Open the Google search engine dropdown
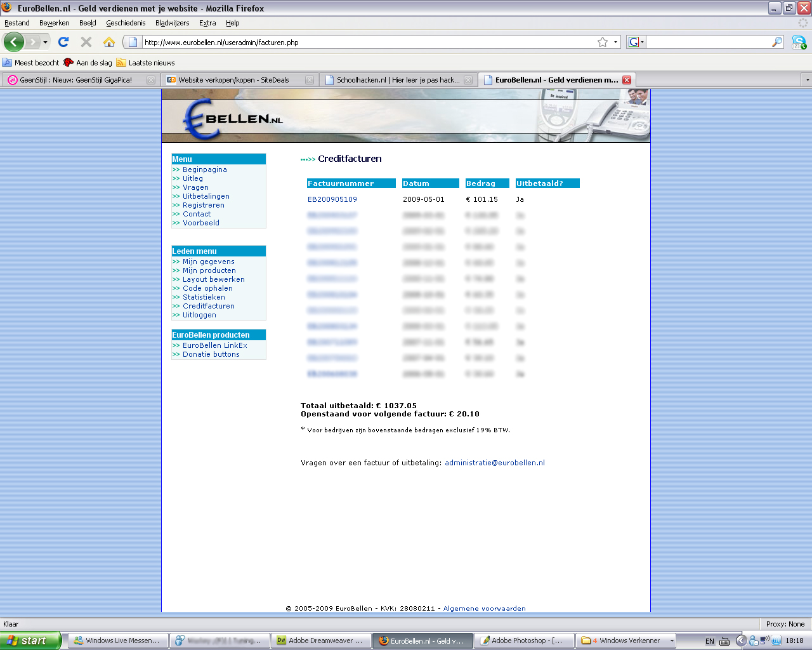Screen dimensions: 812x650 point(636,43)
